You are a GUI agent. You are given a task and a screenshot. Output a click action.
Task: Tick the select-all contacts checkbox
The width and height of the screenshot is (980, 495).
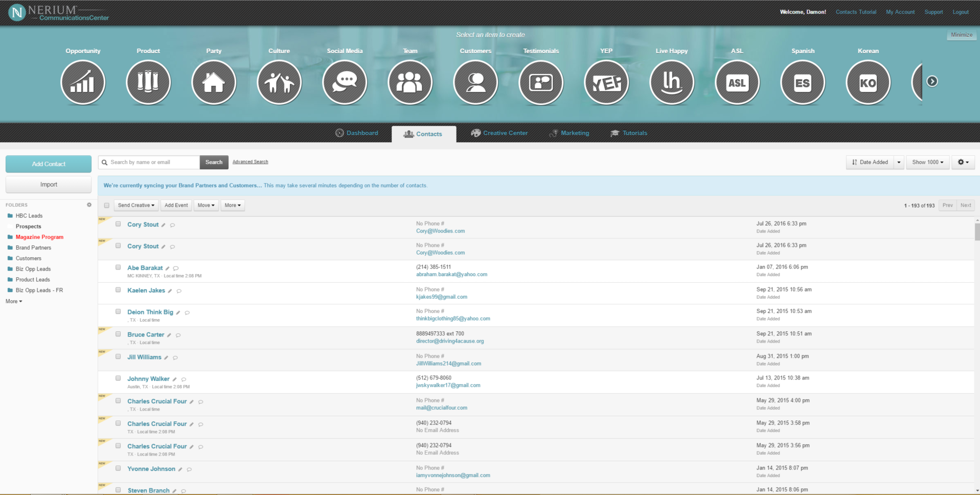pos(107,206)
